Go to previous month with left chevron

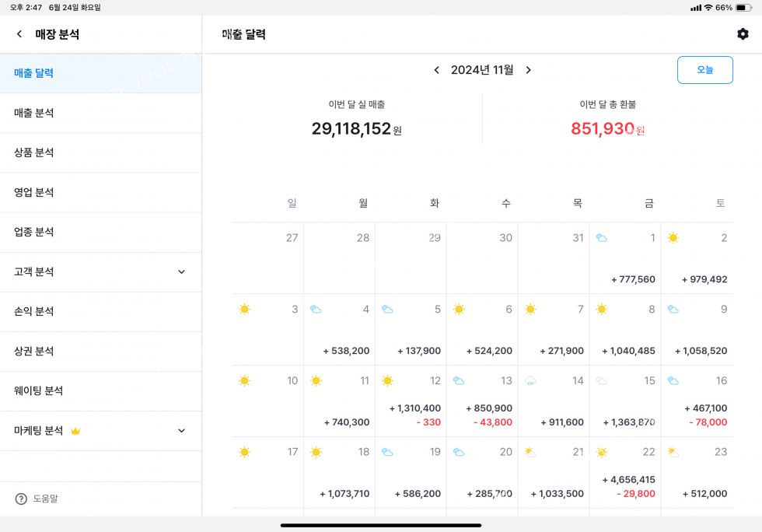coord(436,70)
